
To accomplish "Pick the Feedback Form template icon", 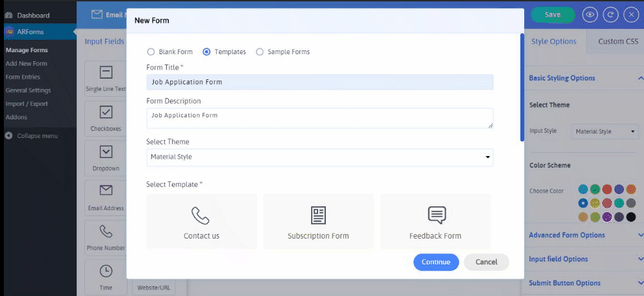I will pyautogui.click(x=436, y=215).
